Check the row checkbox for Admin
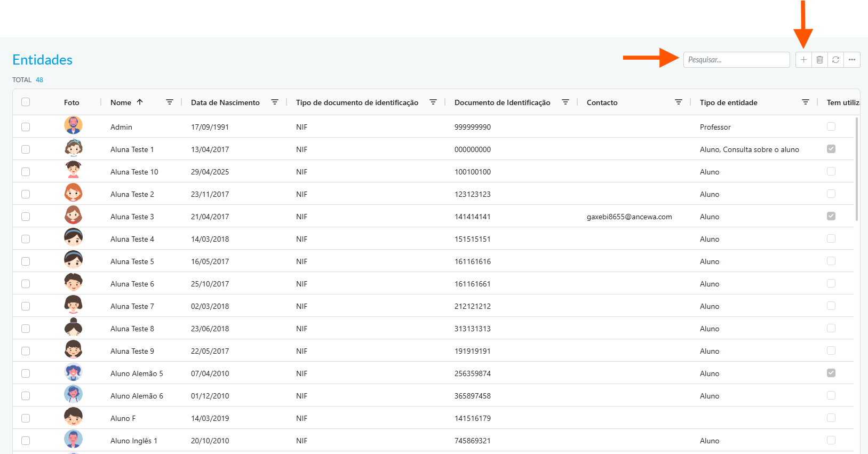The image size is (868, 454). pos(26,127)
